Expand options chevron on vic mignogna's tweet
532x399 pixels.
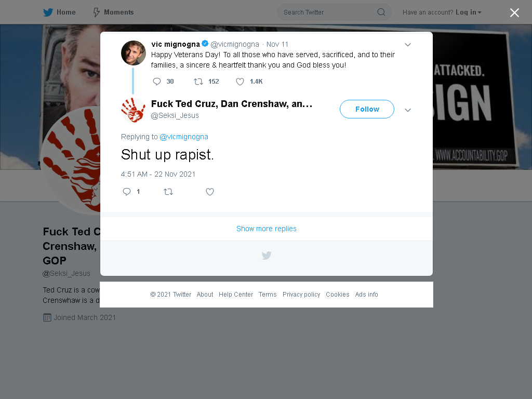click(408, 45)
